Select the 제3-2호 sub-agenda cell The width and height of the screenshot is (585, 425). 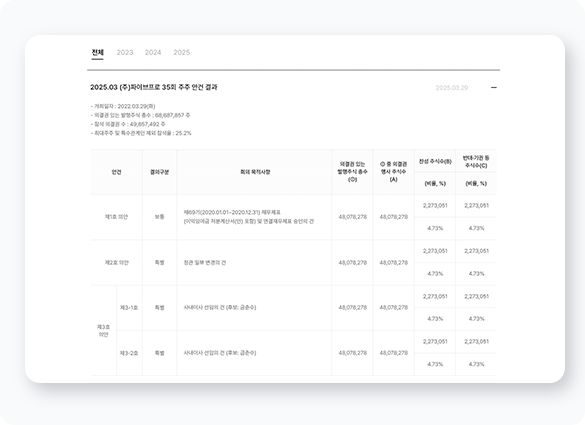pyautogui.click(x=129, y=353)
